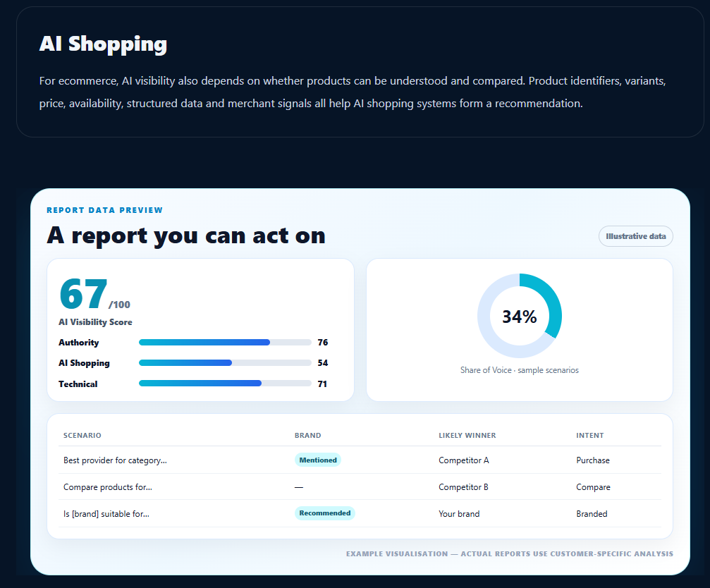Image resolution: width=710 pixels, height=588 pixels.
Task: Select the Brand column header
Action: pos(307,436)
